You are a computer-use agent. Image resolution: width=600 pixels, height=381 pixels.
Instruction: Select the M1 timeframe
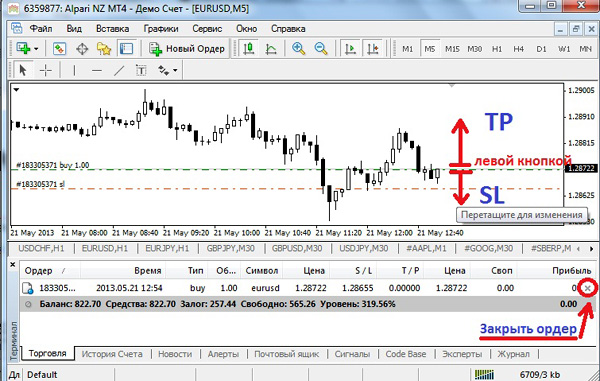click(408, 49)
